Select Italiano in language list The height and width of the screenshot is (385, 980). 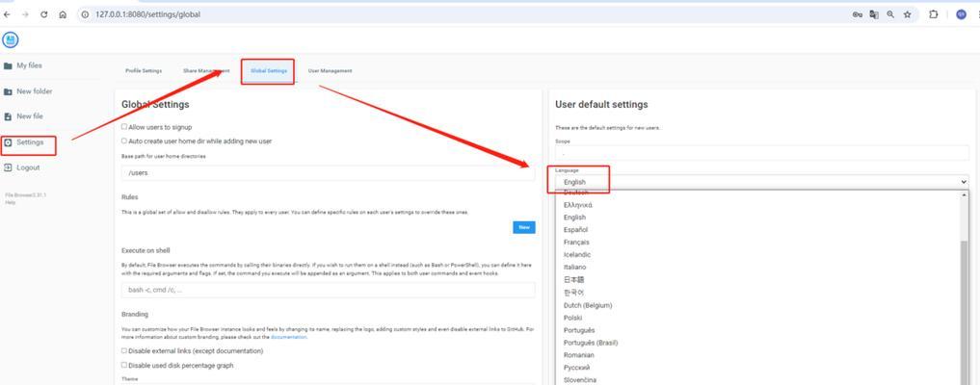(x=757, y=267)
